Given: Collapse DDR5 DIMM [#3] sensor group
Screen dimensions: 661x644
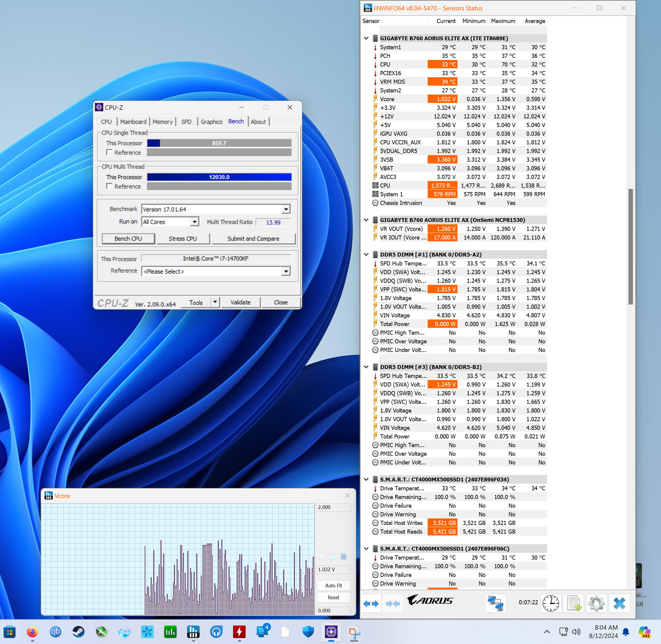Looking at the screenshot, I should click(x=366, y=367).
